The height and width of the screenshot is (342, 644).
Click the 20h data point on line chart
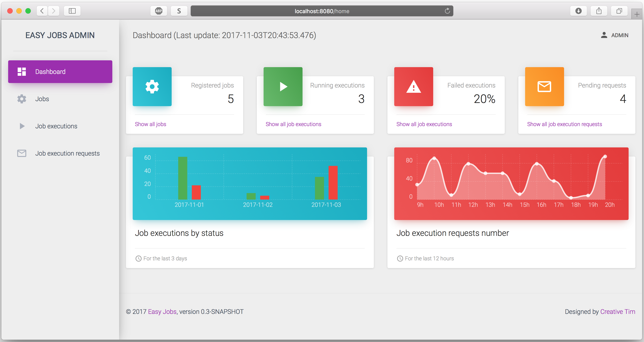coord(605,157)
